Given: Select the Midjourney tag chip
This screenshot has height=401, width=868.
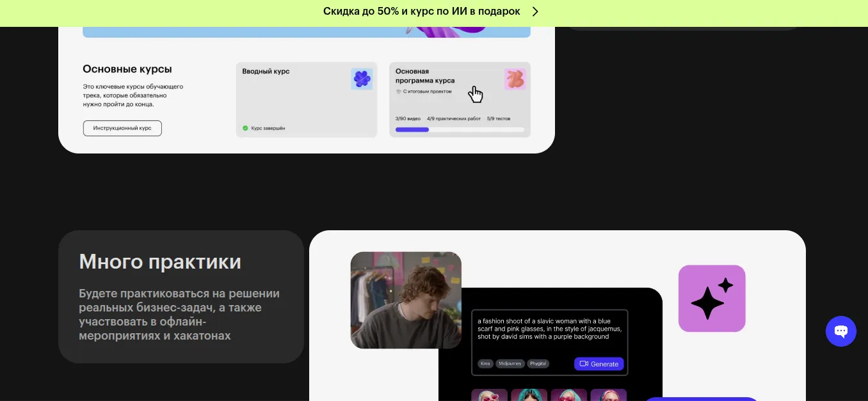Looking at the screenshot, I should pos(510,364).
